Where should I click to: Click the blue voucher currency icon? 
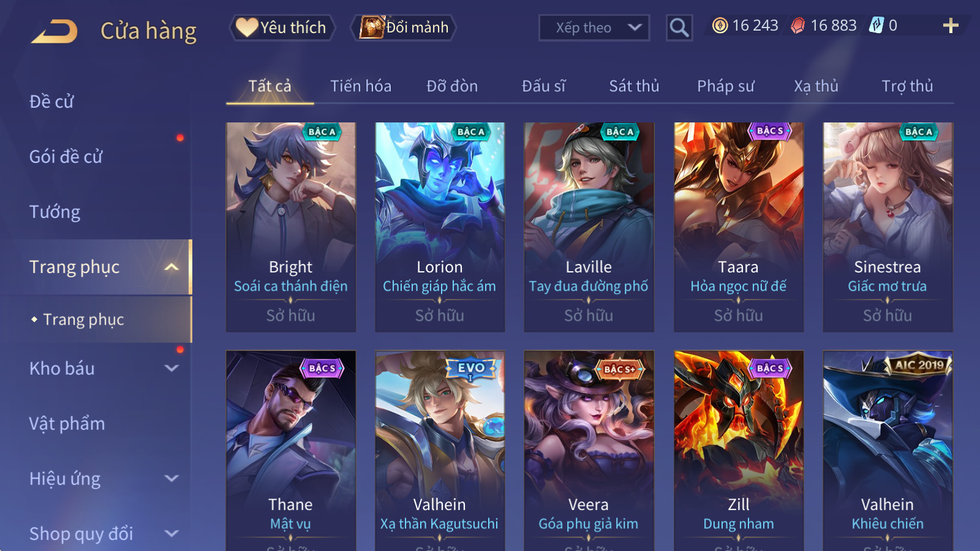[876, 26]
